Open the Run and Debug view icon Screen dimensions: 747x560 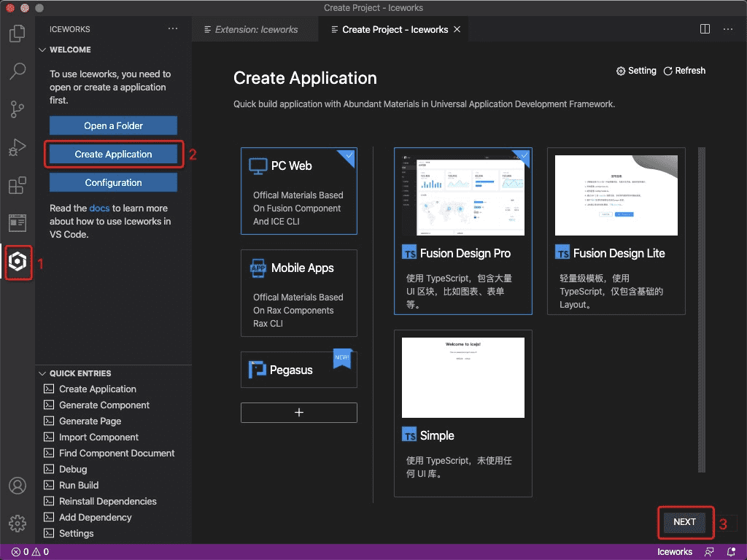[x=18, y=147]
